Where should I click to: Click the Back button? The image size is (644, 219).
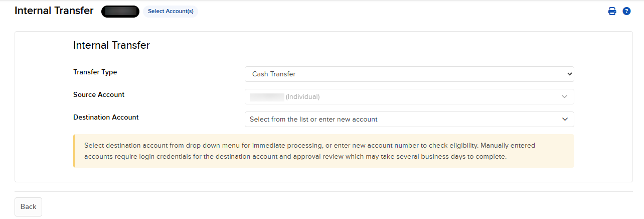pos(28,206)
